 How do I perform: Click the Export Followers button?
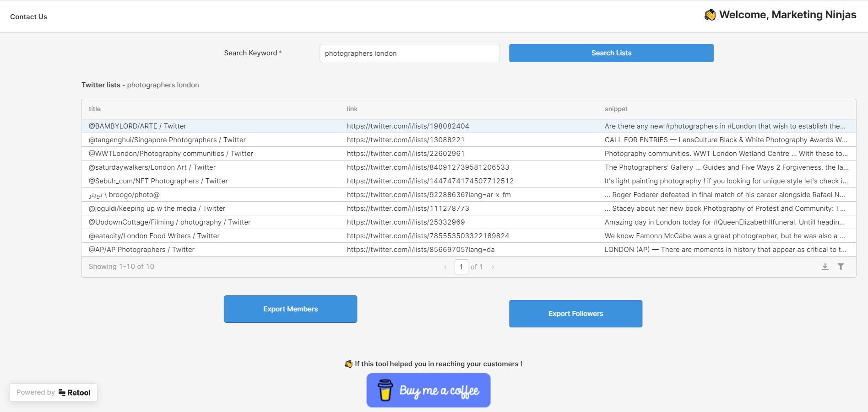point(575,314)
